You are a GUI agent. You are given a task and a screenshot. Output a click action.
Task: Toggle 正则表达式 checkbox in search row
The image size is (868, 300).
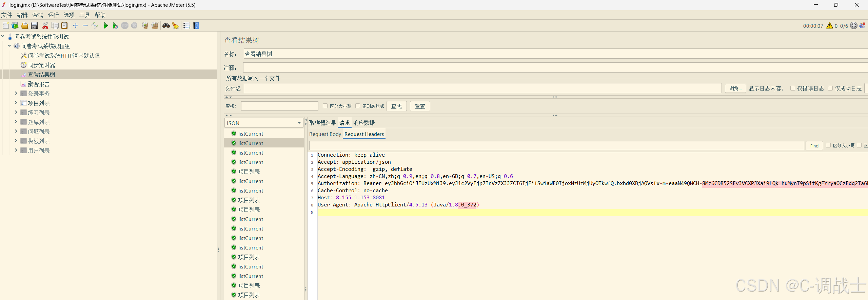(x=358, y=106)
